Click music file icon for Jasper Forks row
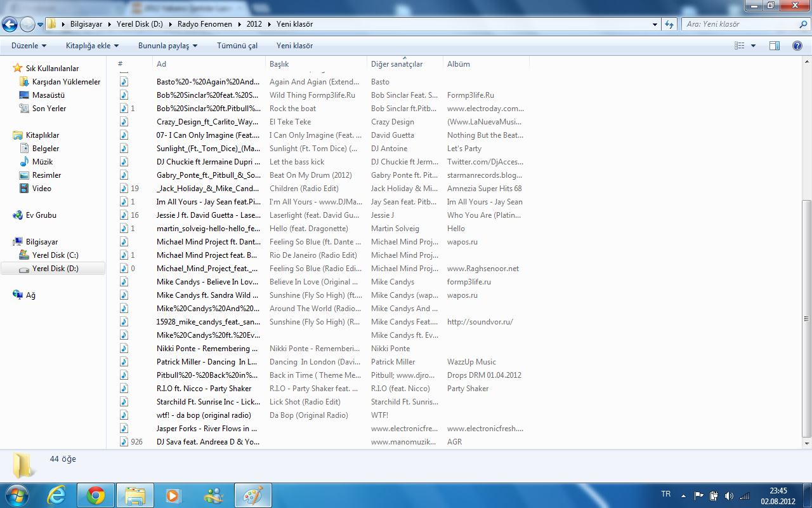The width and height of the screenshot is (812, 508). [124, 429]
